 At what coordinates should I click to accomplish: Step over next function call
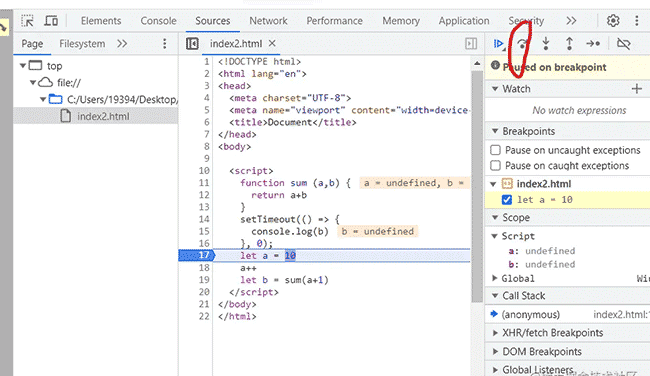coord(522,44)
